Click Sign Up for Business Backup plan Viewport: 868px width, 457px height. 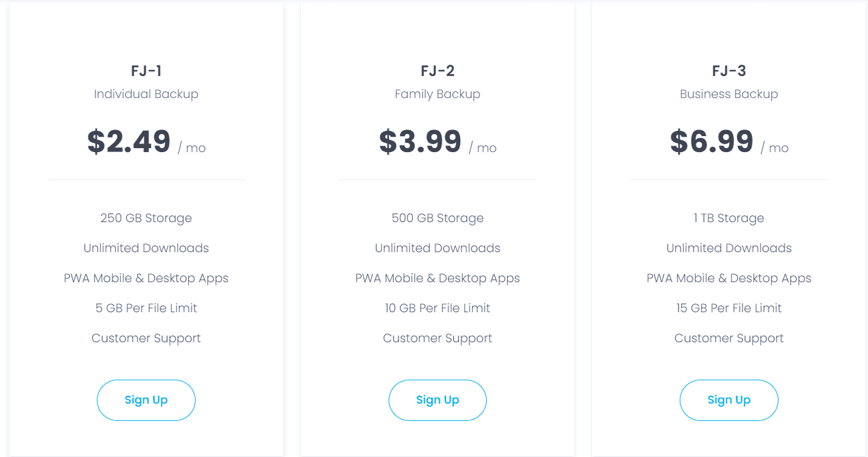(728, 400)
